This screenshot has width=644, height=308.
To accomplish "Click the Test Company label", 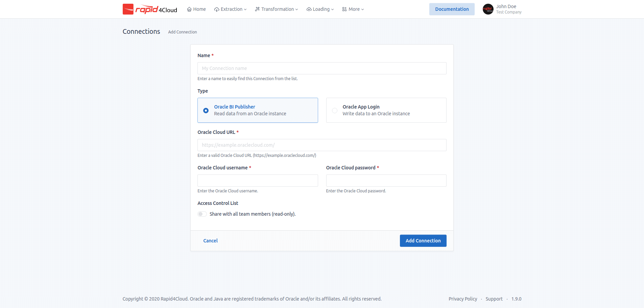I will [509, 12].
